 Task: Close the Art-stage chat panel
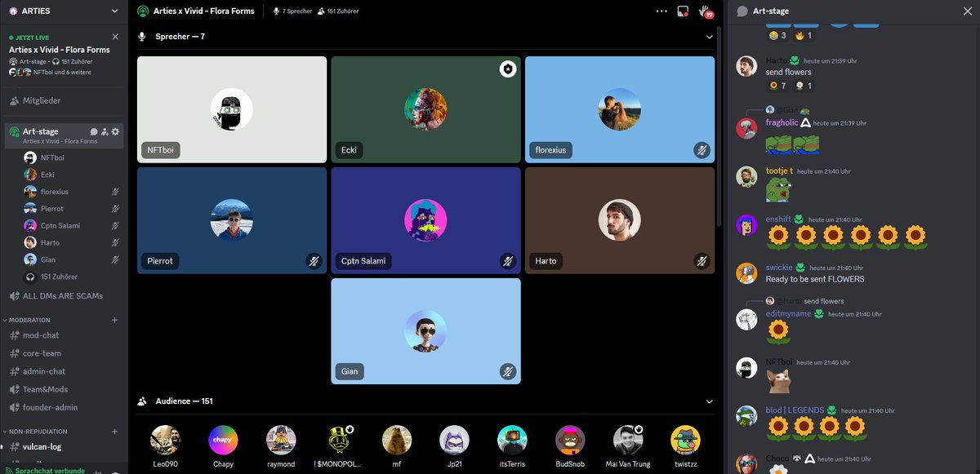click(967, 11)
